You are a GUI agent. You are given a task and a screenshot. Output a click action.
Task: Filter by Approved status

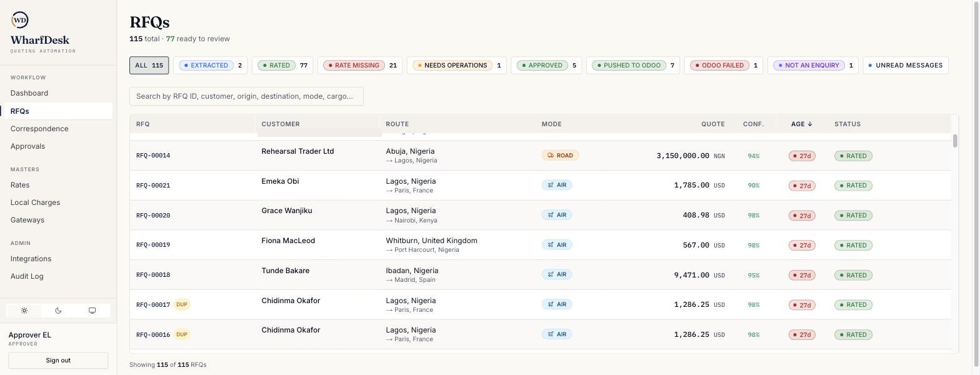(x=546, y=66)
